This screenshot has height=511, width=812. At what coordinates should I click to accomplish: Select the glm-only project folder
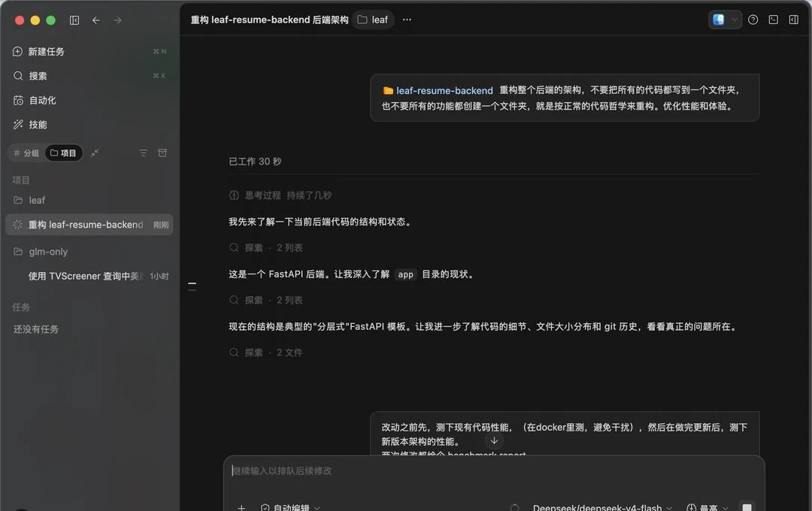pyautogui.click(x=89, y=252)
